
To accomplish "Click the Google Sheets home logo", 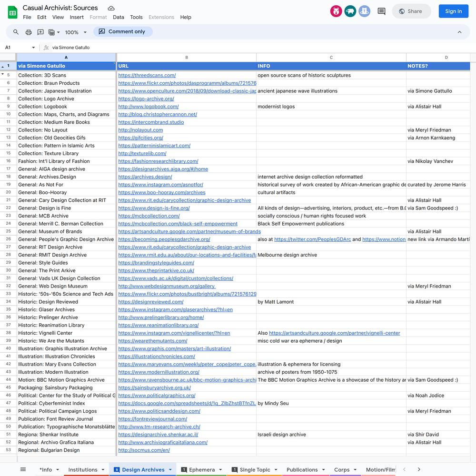I will click(x=12, y=12).
